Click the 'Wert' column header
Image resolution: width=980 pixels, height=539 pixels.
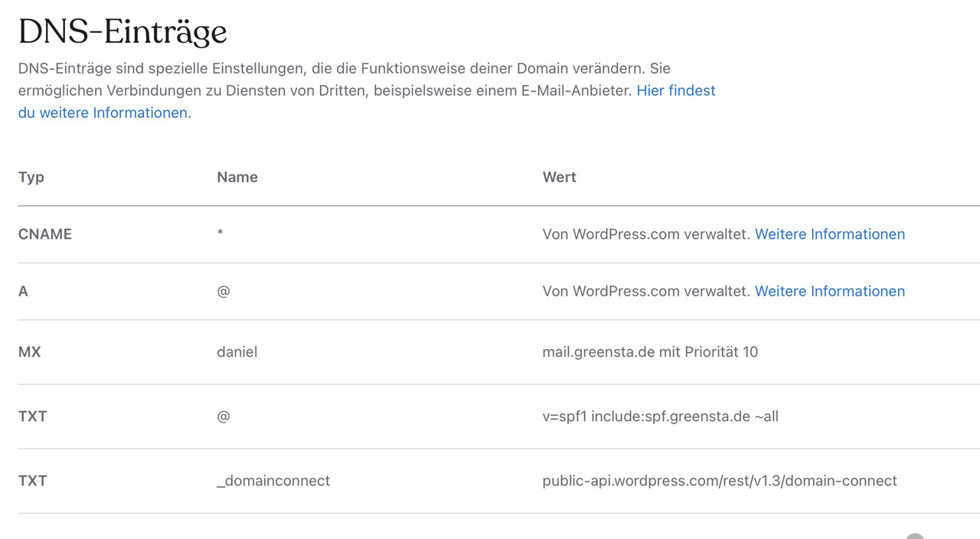point(559,177)
